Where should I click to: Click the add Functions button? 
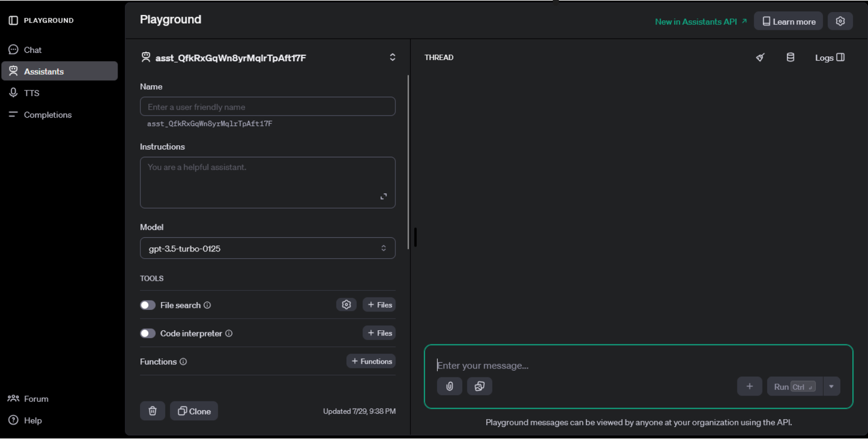(371, 361)
